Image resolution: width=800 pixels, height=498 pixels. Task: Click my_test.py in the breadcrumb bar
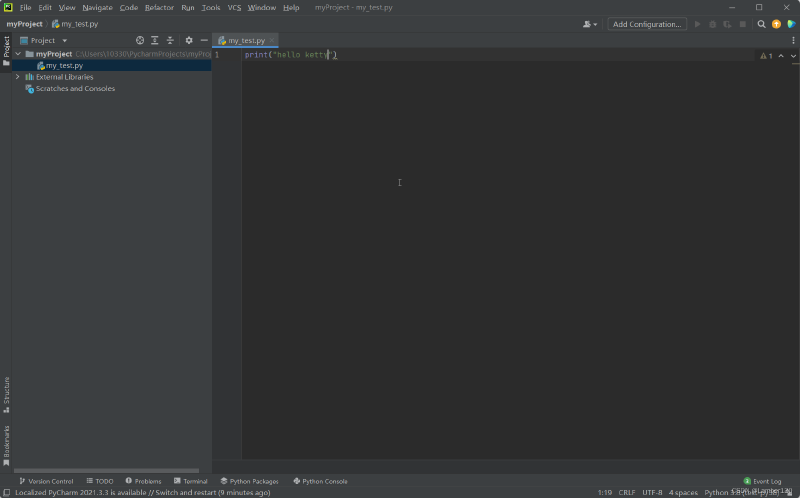pyautogui.click(x=75, y=24)
